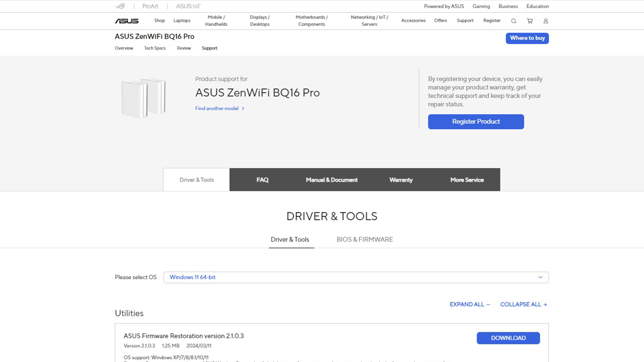Switch to Manual & Document tab
Image resolution: width=644 pixels, height=362 pixels.
[x=332, y=180]
